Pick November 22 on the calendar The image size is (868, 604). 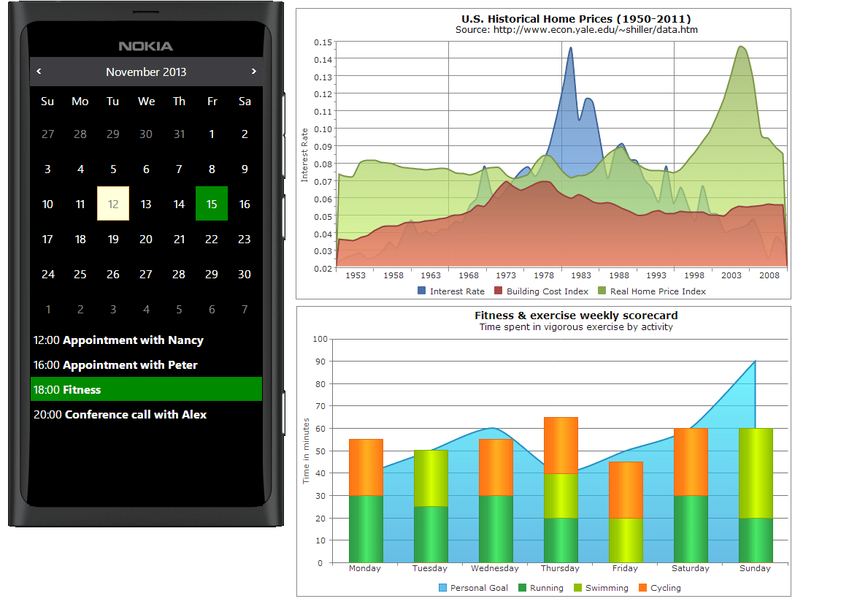212,239
